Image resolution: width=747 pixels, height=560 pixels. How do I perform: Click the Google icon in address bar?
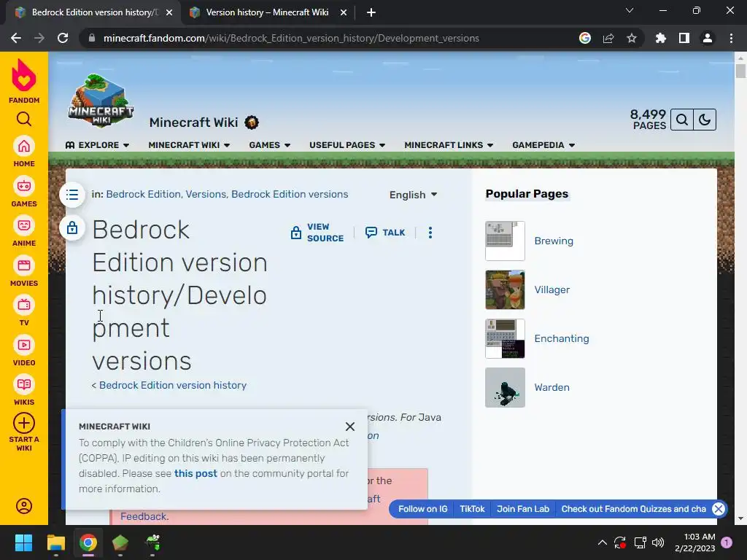click(585, 38)
